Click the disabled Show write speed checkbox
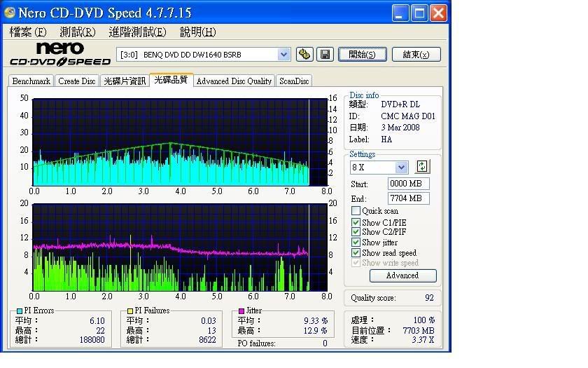This screenshot has height=368, width=588. click(356, 262)
